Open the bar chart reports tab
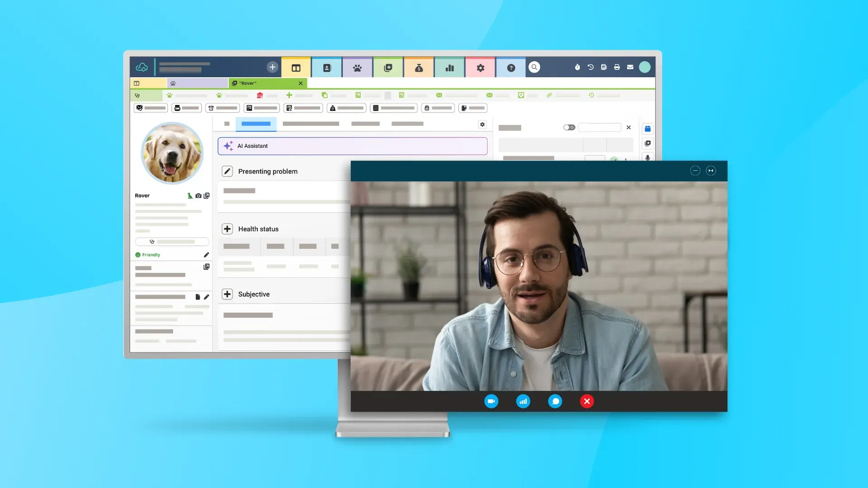868x488 pixels. [449, 68]
